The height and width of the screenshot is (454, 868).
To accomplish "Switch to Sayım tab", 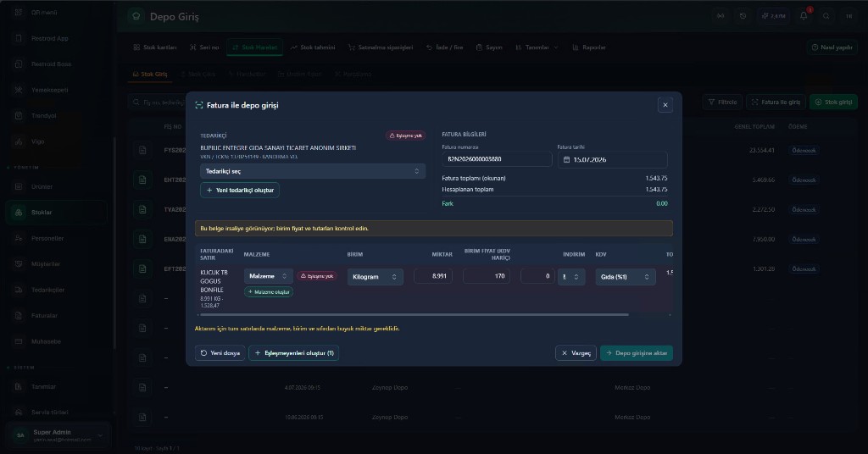I will (489, 47).
